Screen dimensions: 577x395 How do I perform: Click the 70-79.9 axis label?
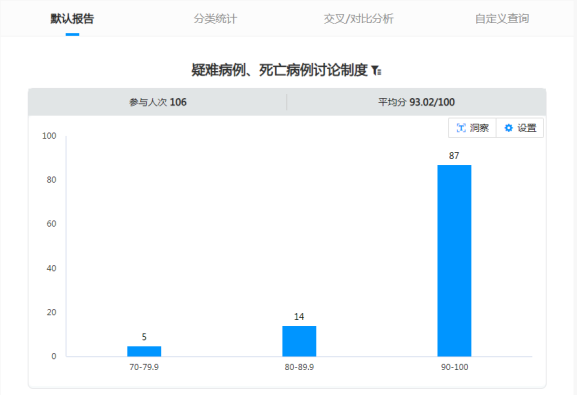click(144, 367)
